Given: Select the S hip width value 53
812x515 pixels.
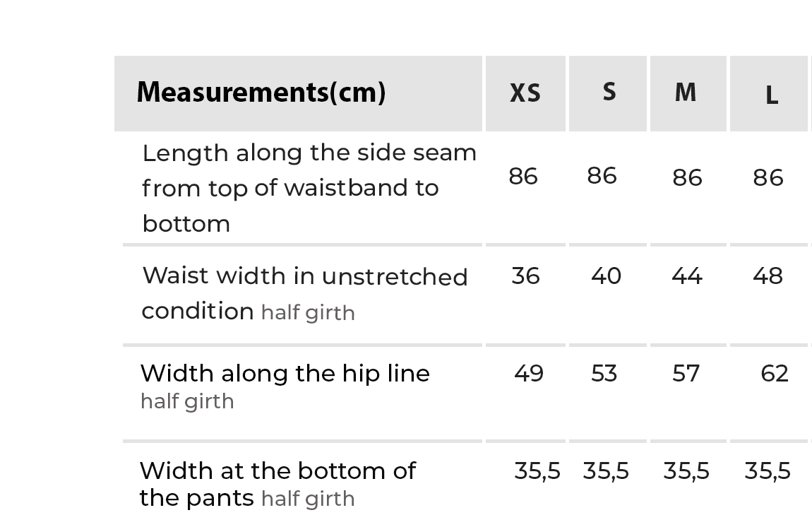Looking at the screenshot, I should (604, 373).
